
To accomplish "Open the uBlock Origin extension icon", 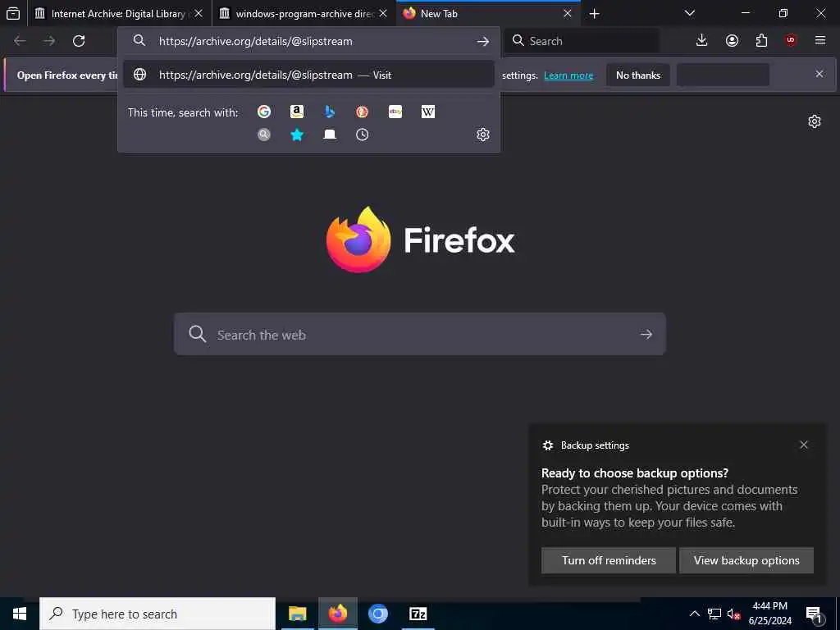I will (791, 40).
